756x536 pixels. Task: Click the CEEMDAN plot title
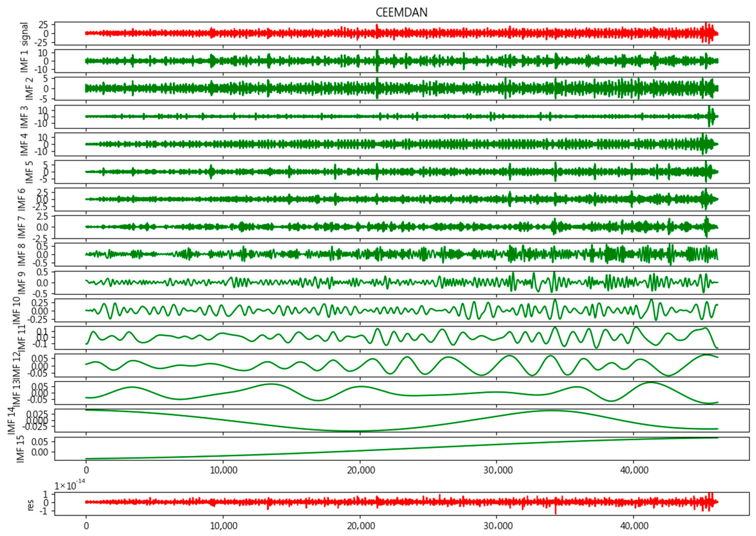[x=401, y=12]
